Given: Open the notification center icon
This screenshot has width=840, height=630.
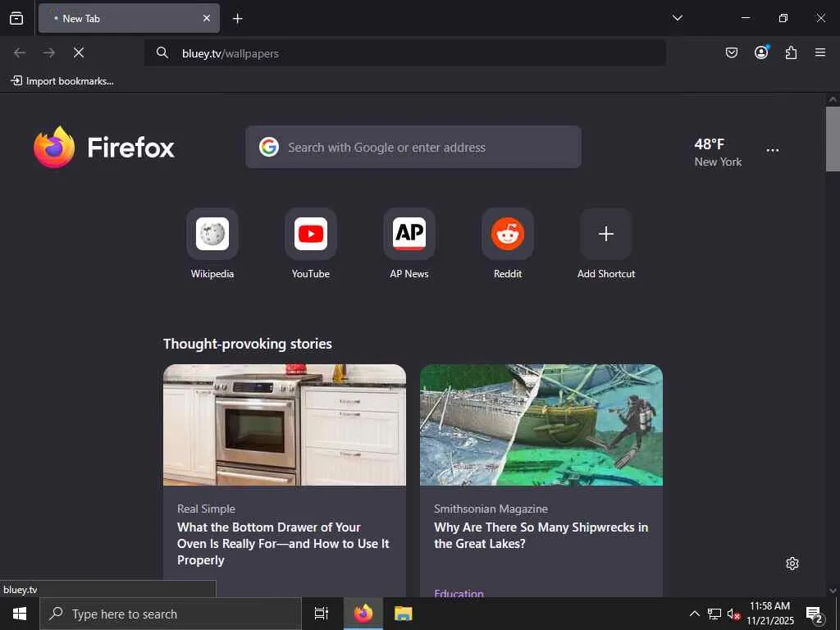Looking at the screenshot, I should 815,614.
